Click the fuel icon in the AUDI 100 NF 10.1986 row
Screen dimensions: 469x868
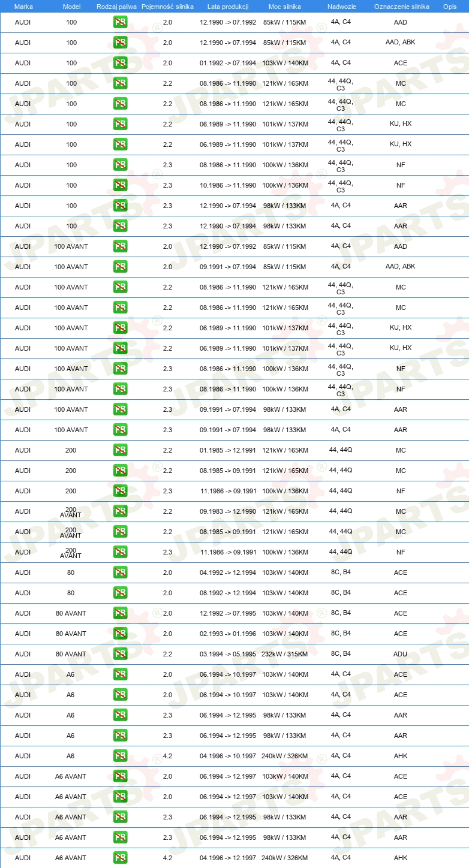click(120, 185)
